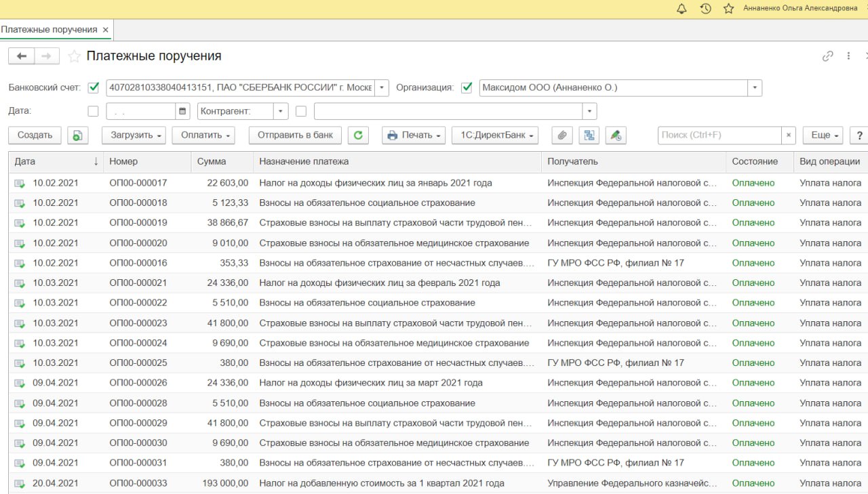Uncheck the Банковский счет filter checkbox
The width and height of the screenshot is (868, 494).
[94, 87]
